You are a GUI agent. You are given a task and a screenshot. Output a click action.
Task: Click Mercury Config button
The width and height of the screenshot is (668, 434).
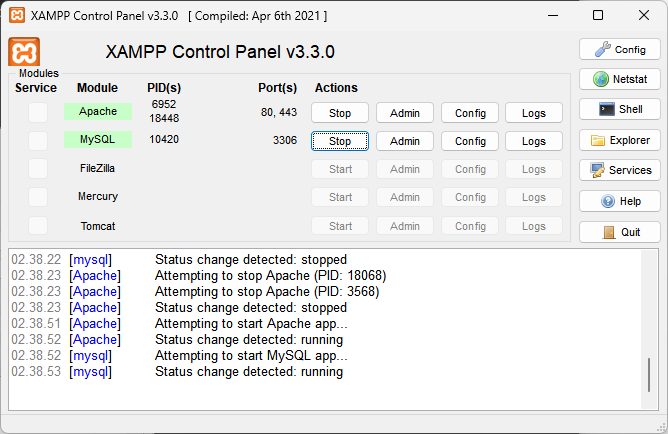point(470,197)
